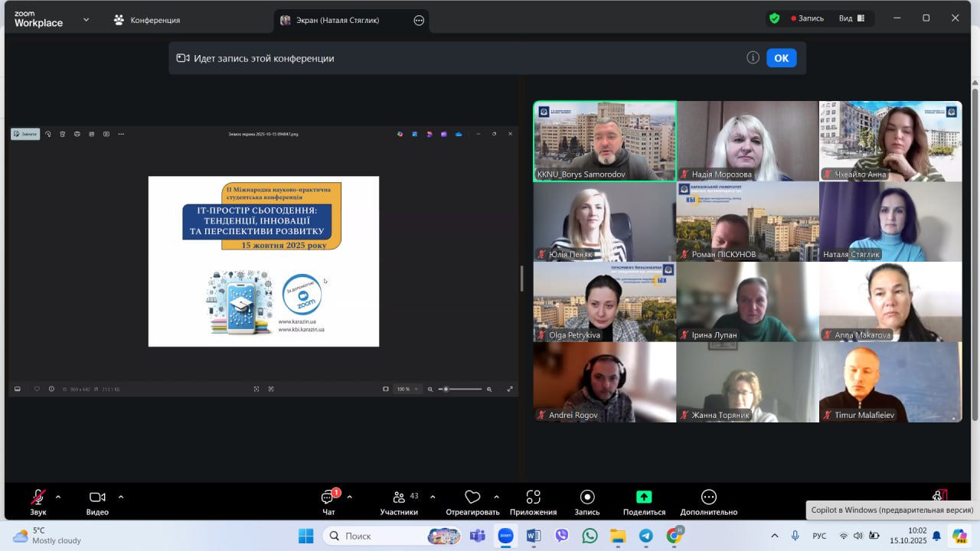
Task: Select the Экран (Наталя Стяглик) tab
Action: pyautogui.click(x=337, y=21)
